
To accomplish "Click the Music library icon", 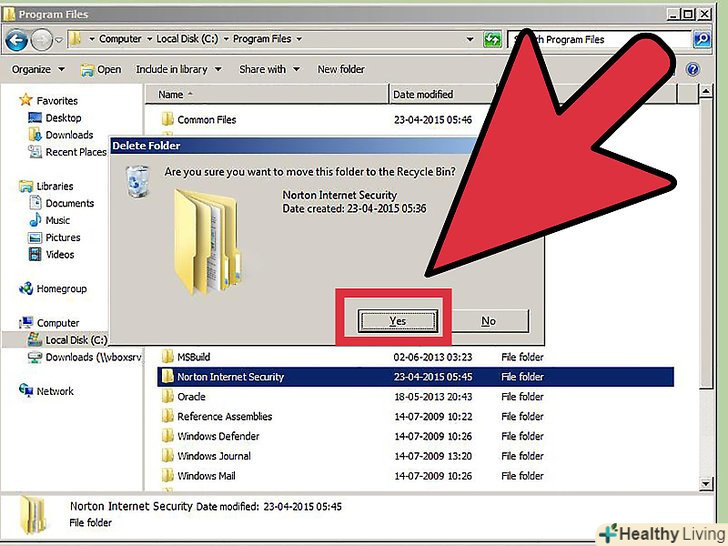I will point(35,220).
